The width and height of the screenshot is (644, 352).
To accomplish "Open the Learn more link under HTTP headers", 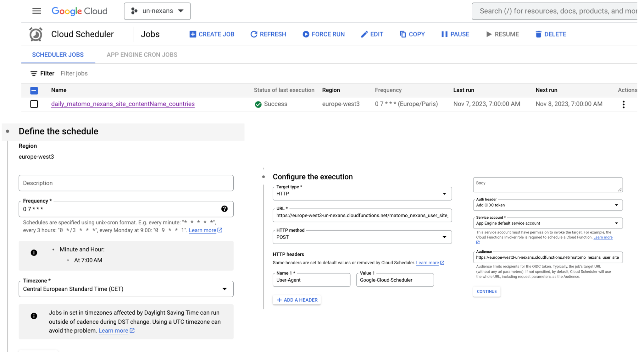I will [427, 263].
